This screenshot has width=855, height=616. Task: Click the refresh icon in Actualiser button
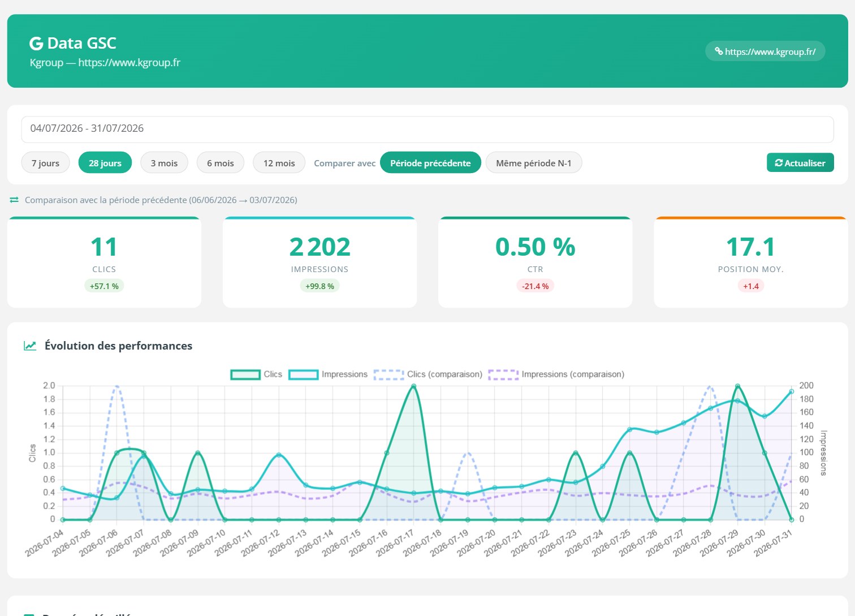point(779,163)
